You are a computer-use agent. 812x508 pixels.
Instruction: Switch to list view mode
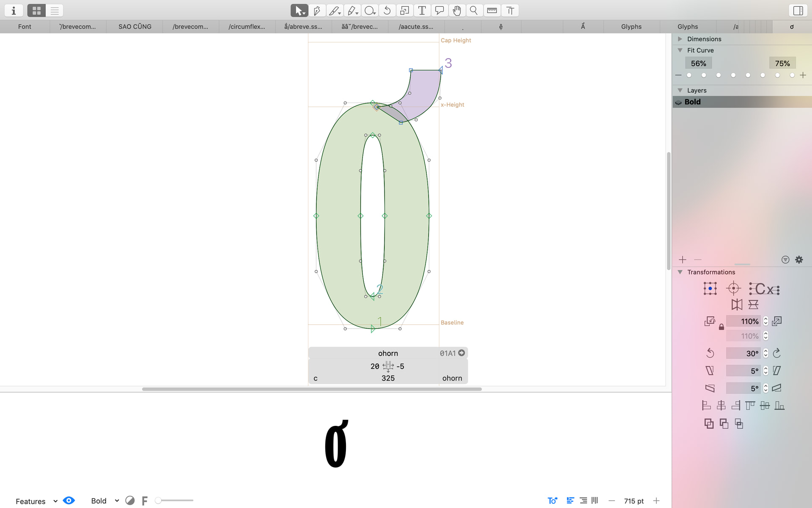55,11
